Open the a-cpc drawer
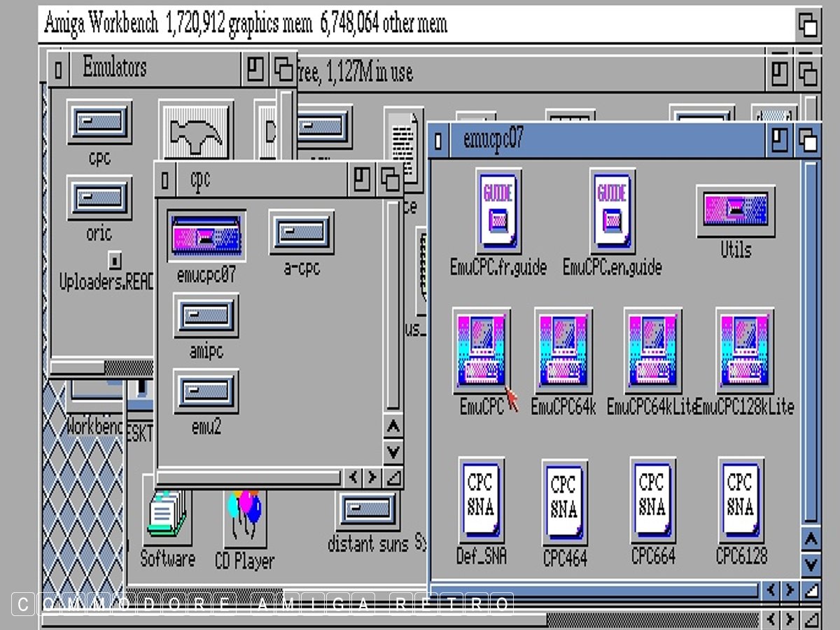 [302, 232]
